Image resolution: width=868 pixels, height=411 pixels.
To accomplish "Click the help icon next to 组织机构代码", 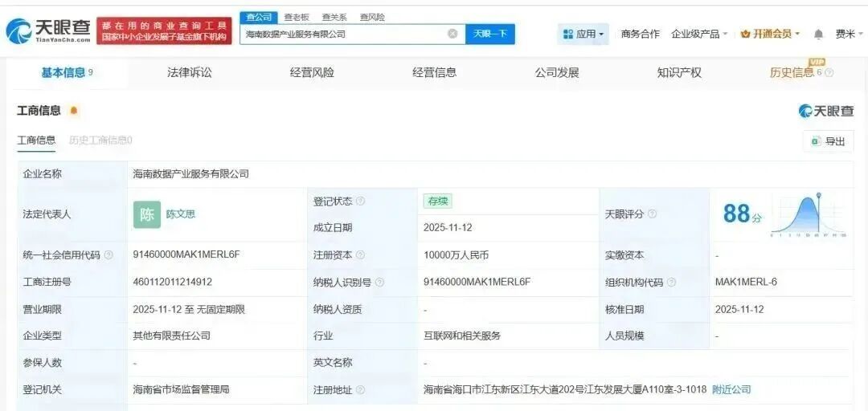I will coord(671,283).
